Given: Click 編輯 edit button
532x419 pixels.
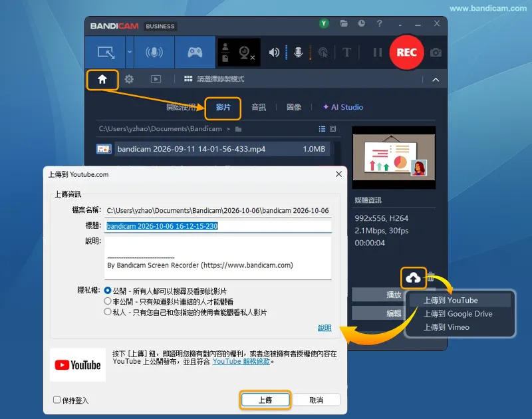Looking at the screenshot, I should click(x=378, y=313).
